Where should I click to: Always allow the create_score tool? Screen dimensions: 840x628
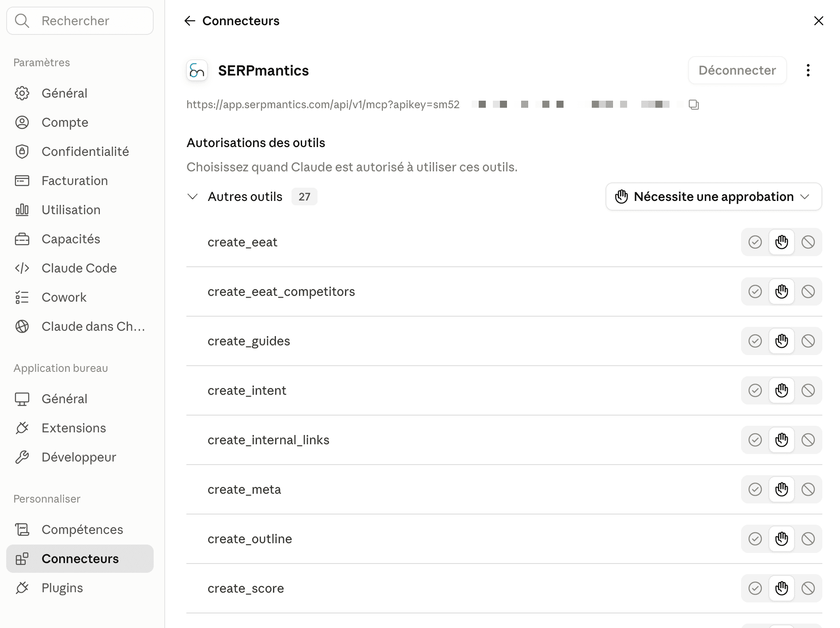pos(755,588)
